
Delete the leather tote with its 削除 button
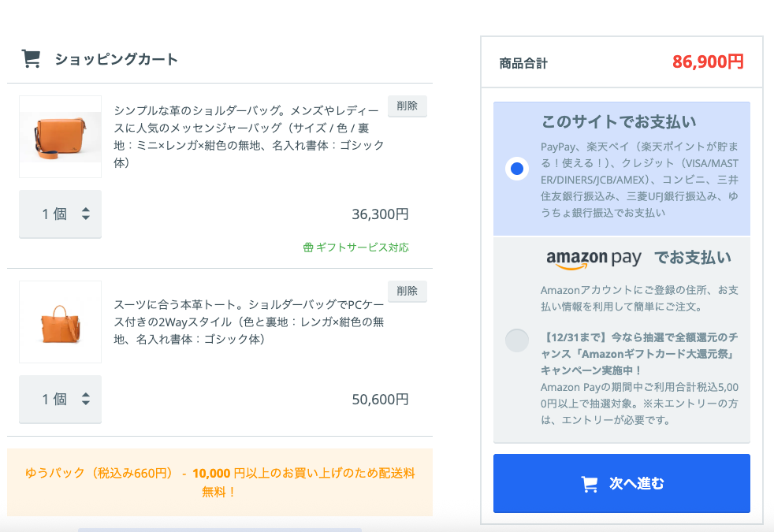pos(407,291)
